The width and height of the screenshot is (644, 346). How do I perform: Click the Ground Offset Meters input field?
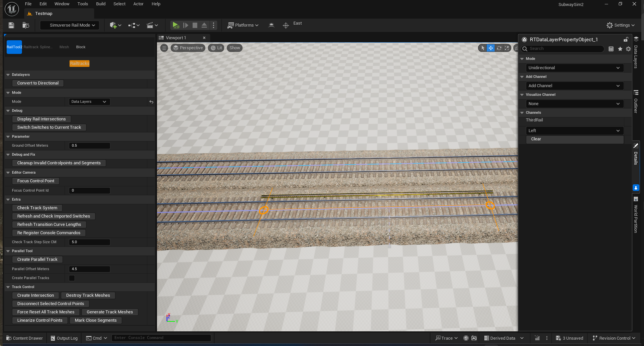89,146
